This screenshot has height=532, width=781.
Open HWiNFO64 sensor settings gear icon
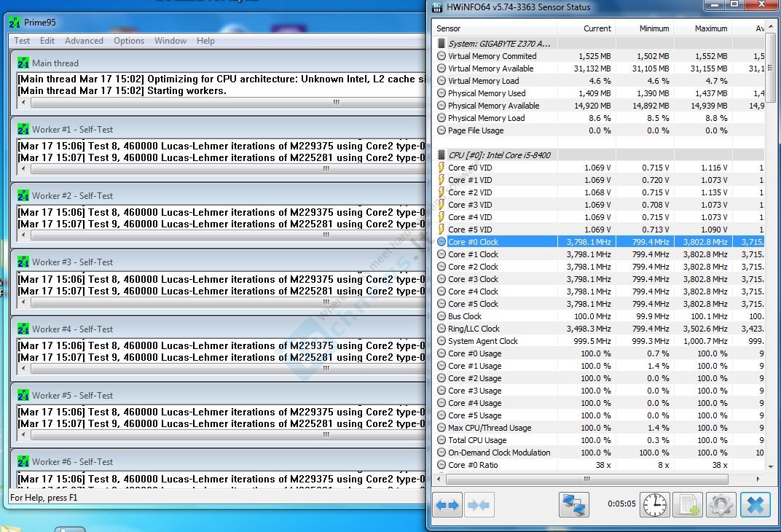[721, 504]
